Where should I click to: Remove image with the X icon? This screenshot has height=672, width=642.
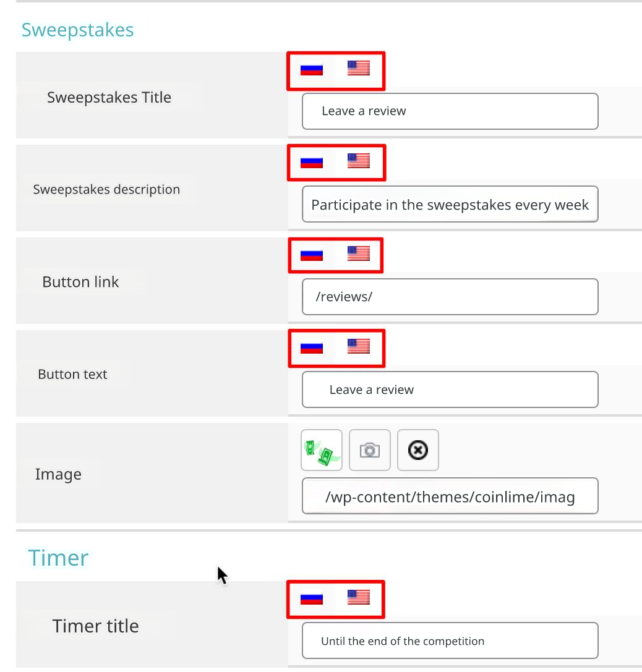[x=418, y=450]
